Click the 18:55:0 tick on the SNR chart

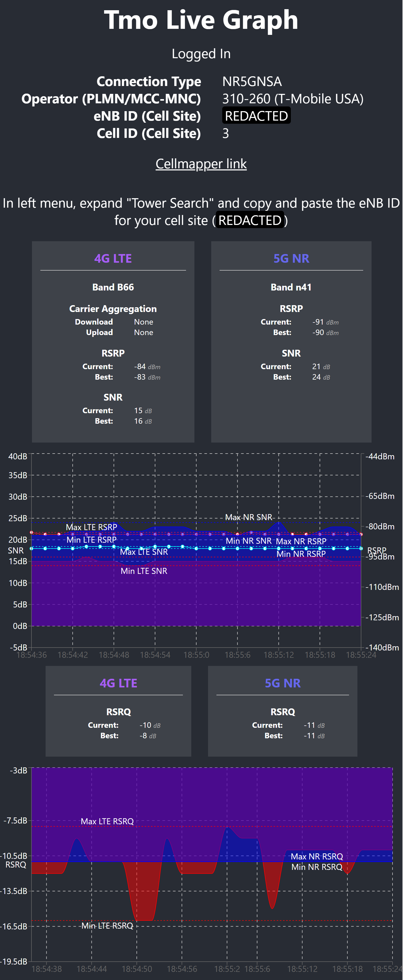coord(196,655)
